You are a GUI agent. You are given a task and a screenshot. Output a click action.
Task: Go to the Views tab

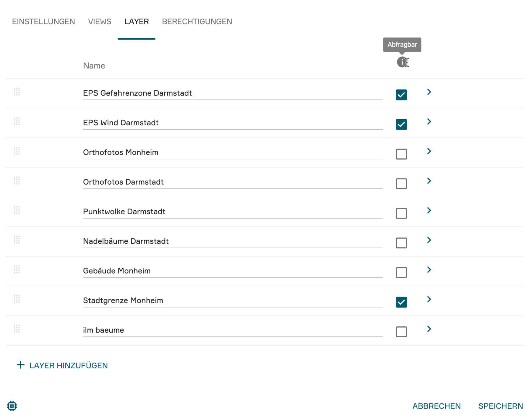100,22
